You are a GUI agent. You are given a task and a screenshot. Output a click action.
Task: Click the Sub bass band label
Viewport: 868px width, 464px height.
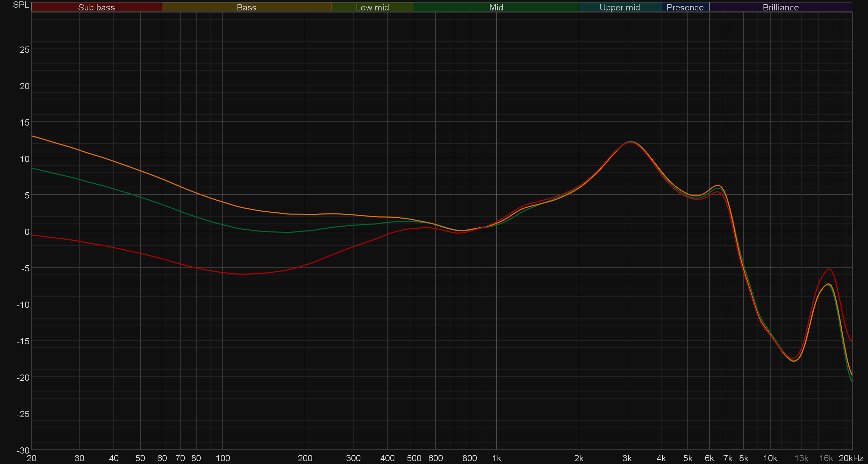click(96, 7)
